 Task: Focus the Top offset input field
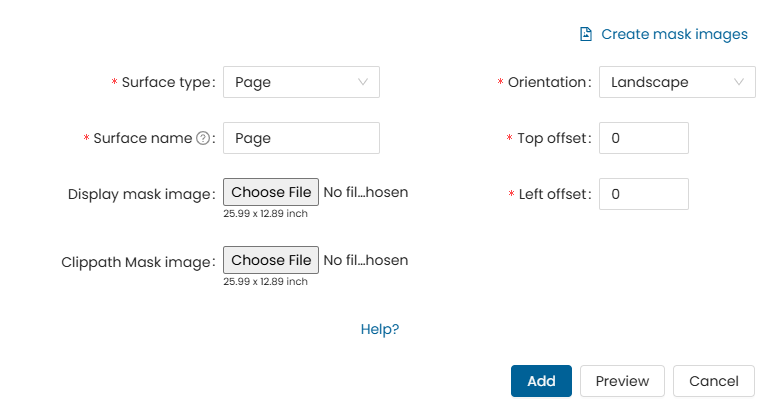[643, 139]
